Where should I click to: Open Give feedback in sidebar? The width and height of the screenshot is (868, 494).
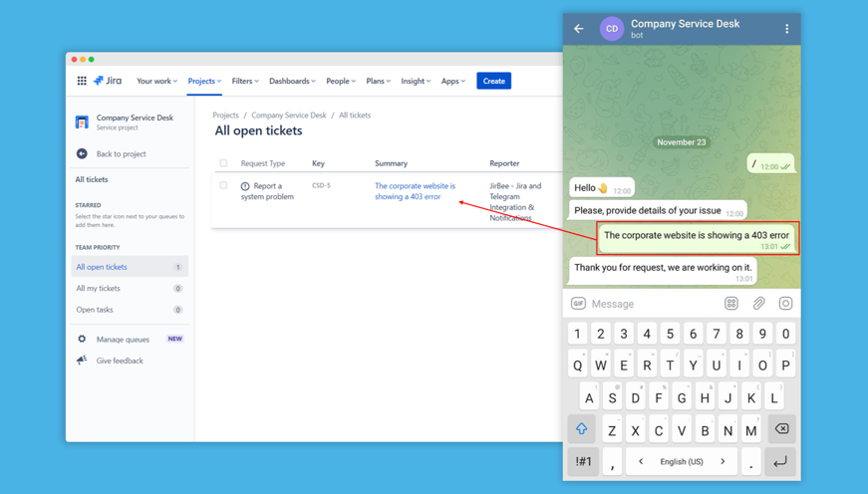point(120,361)
